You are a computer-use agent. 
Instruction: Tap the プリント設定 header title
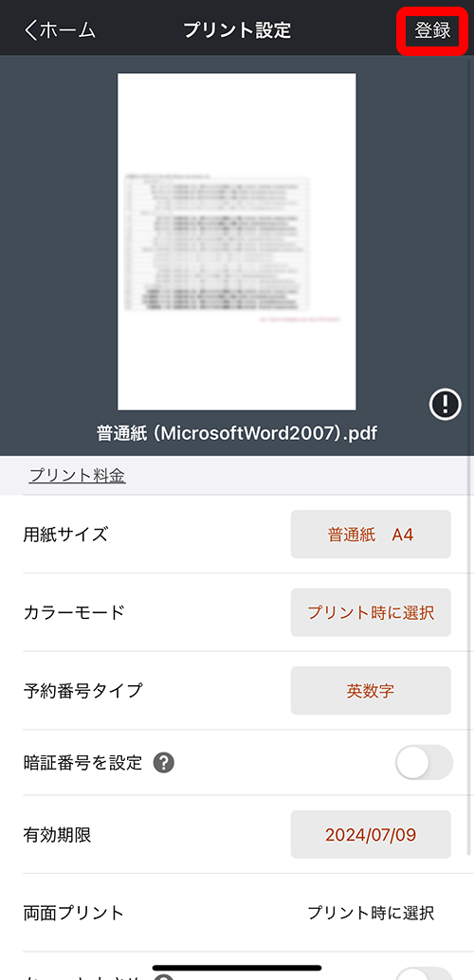237,30
